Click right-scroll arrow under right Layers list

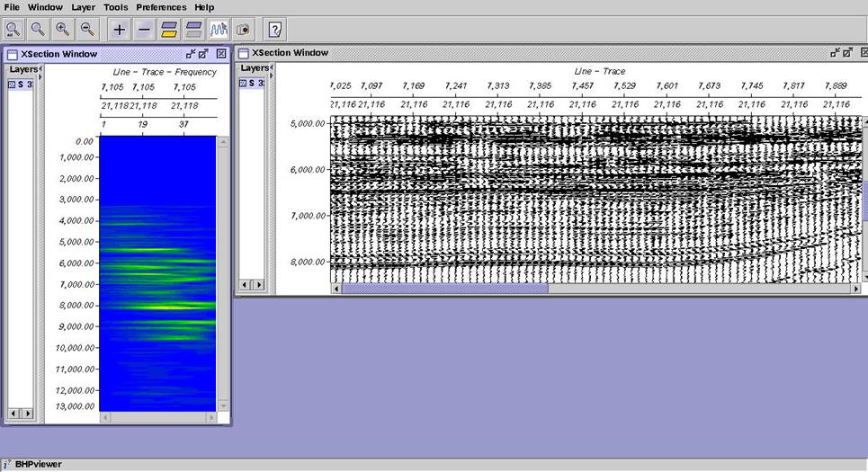click(258, 284)
